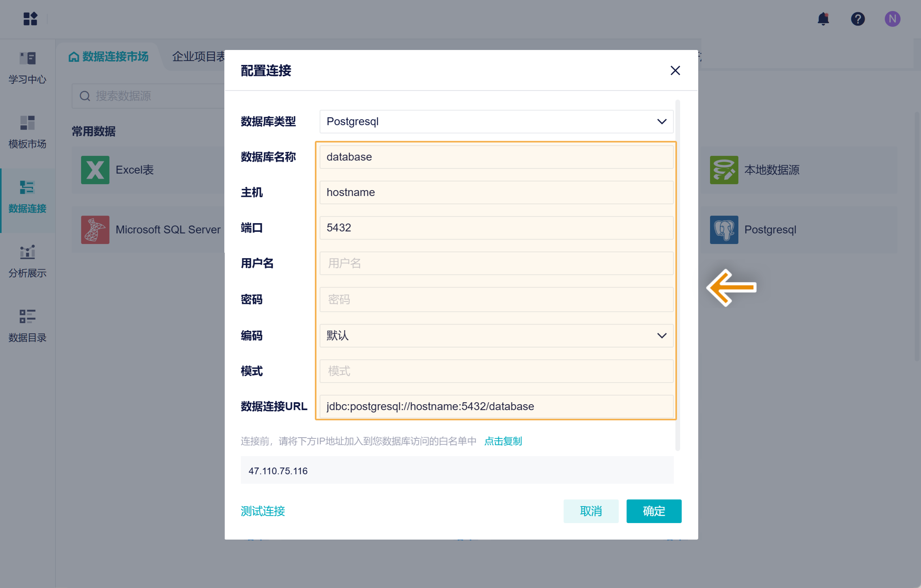
Task: Open the app grid launcher icon
Action: (30, 19)
